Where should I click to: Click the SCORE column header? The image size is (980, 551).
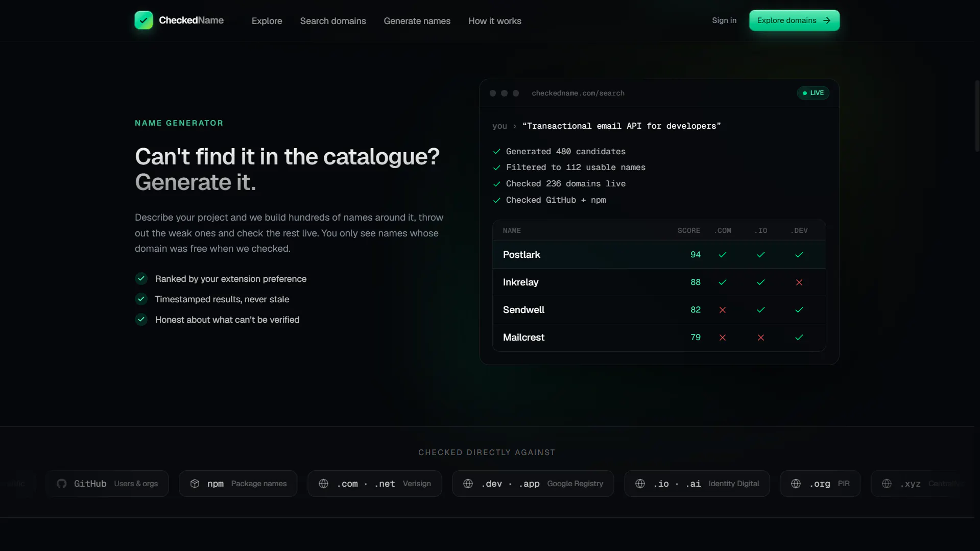click(x=688, y=230)
